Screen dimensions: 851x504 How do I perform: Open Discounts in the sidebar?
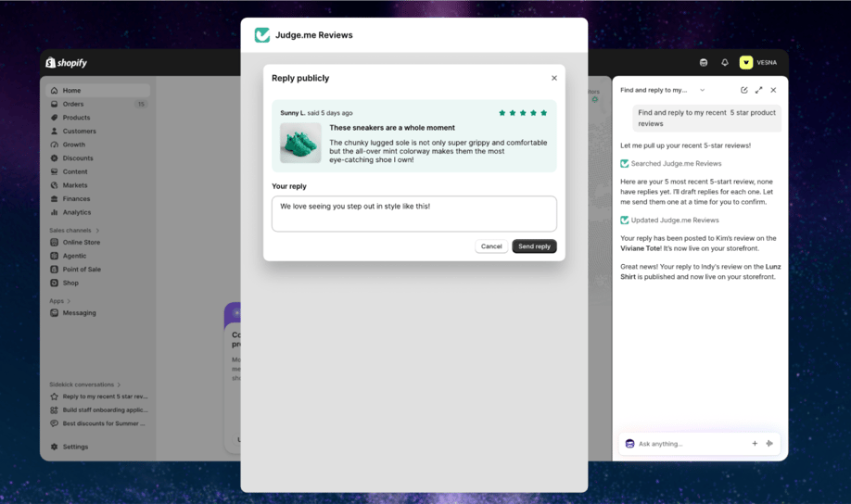point(98,158)
